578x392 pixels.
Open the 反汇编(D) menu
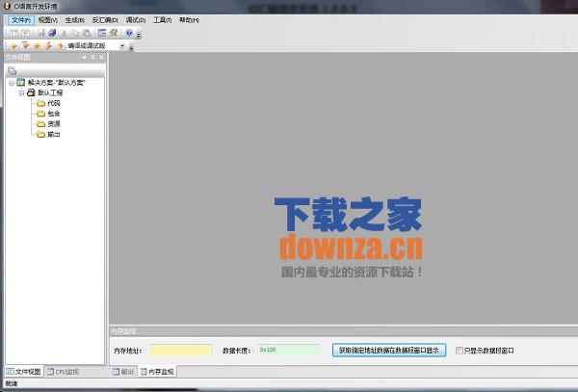[105, 20]
